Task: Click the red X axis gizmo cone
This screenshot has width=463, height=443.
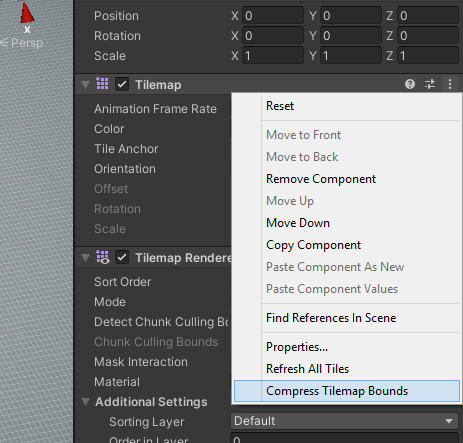Action: tap(27, 13)
